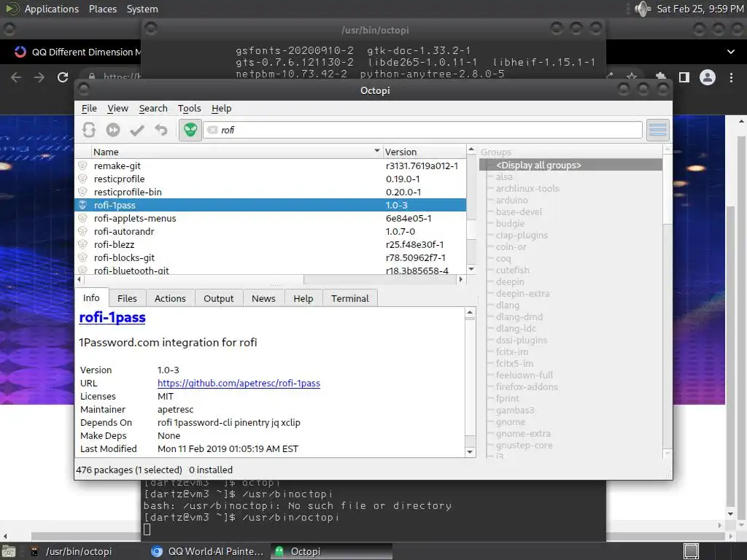747x560 pixels.
Task: Open the Tools menu
Action: coord(189,109)
